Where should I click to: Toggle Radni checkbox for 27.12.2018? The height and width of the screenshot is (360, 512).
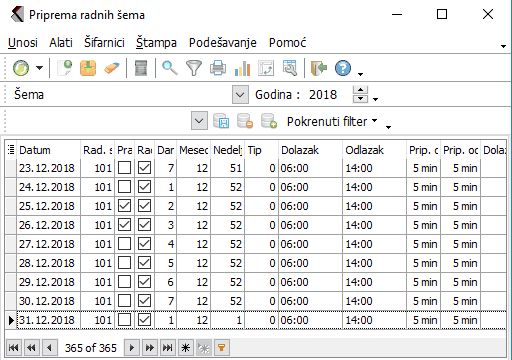point(144,244)
